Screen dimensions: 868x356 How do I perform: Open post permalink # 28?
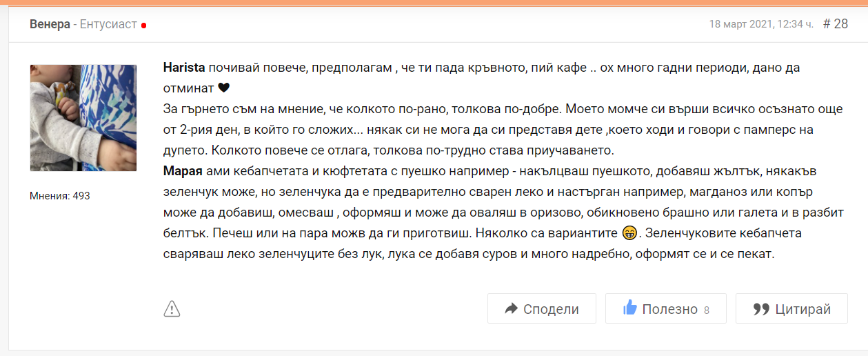(x=836, y=24)
